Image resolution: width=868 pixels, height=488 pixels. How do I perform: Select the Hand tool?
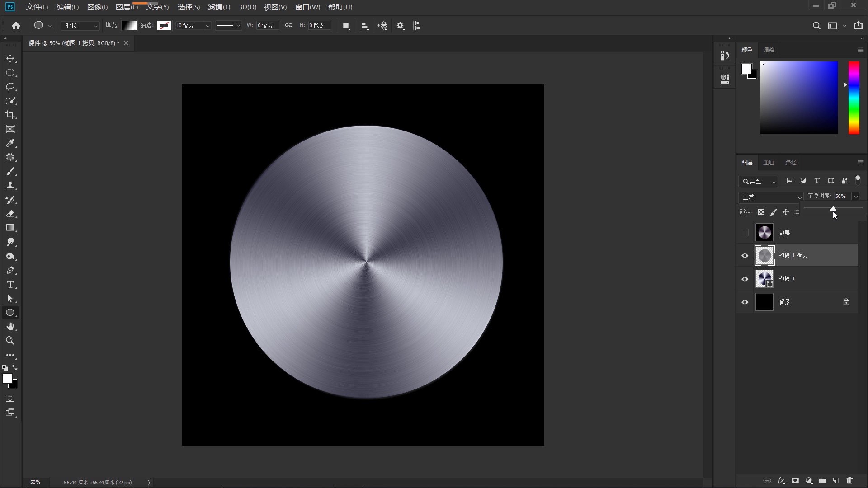[10, 327]
